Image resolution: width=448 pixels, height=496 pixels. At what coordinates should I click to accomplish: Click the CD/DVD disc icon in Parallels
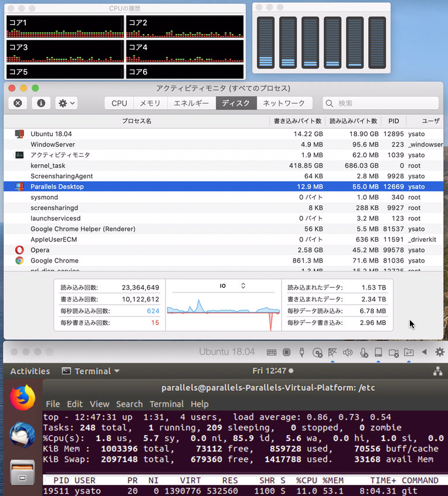click(x=317, y=352)
